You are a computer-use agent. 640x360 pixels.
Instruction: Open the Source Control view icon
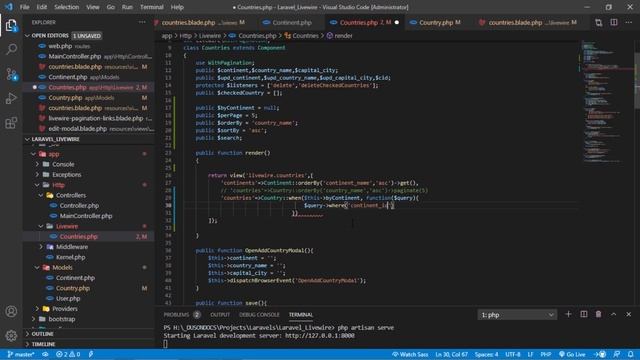click(x=11, y=74)
